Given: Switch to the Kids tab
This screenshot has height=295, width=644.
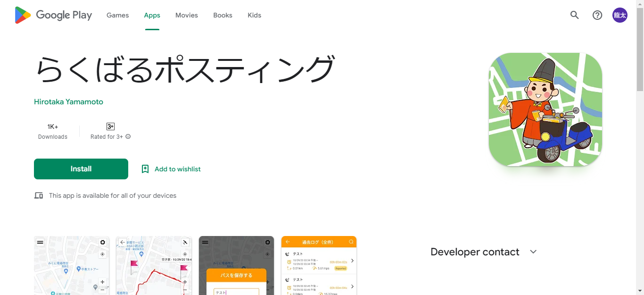Looking at the screenshot, I should (x=254, y=15).
